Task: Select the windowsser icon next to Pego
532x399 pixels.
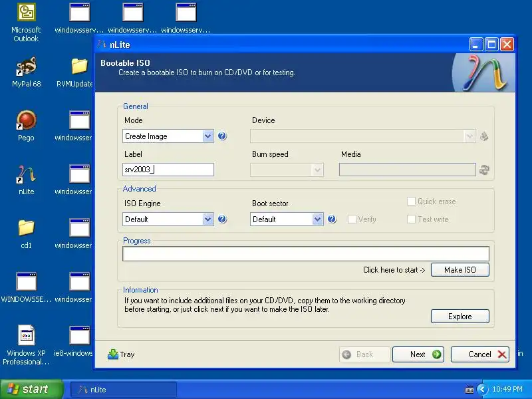Action: click(74, 126)
